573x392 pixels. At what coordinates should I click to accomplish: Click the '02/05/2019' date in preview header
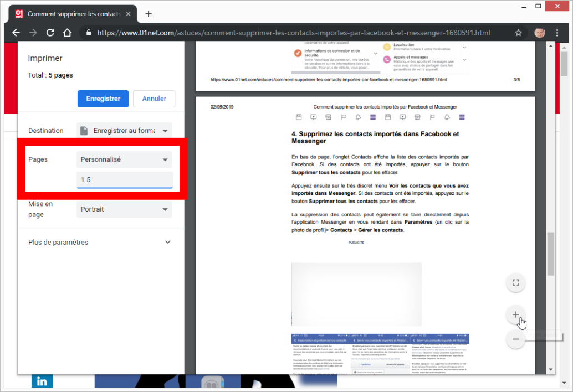pos(222,107)
